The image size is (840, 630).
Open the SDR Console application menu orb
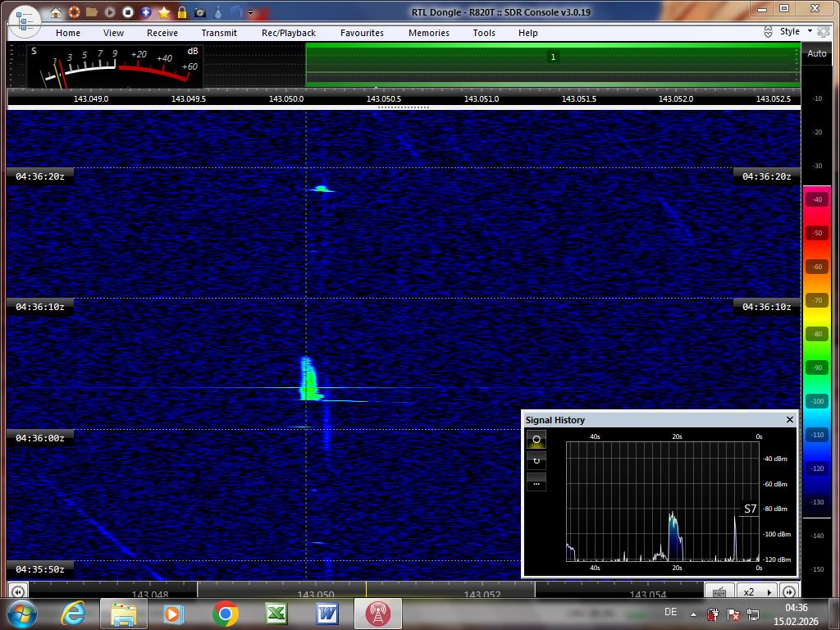(25, 21)
